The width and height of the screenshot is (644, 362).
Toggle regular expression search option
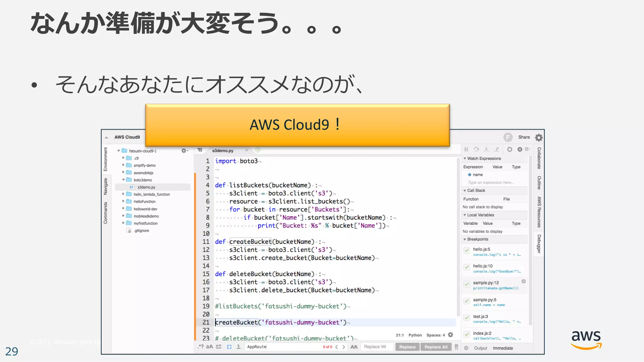tap(200, 347)
